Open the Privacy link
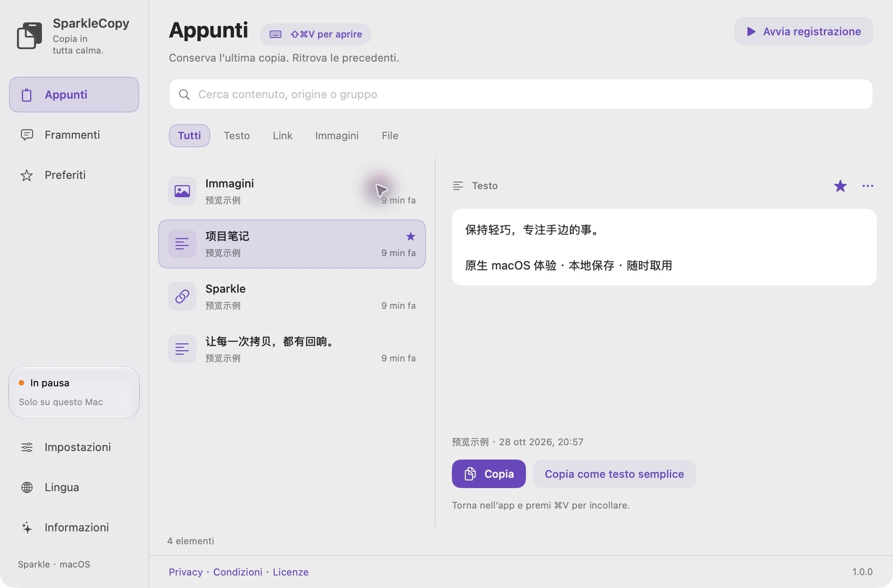Image resolution: width=893 pixels, height=588 pixels. coord(186,572)
